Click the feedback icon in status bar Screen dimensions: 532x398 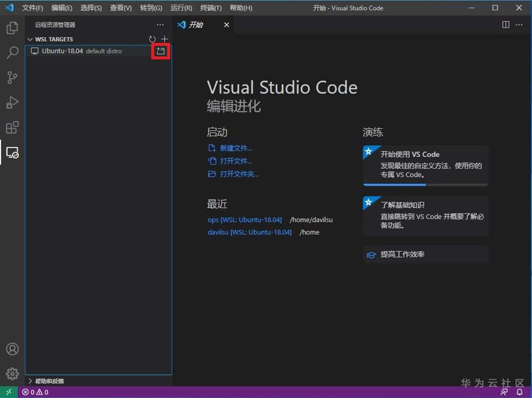(504, 392)
